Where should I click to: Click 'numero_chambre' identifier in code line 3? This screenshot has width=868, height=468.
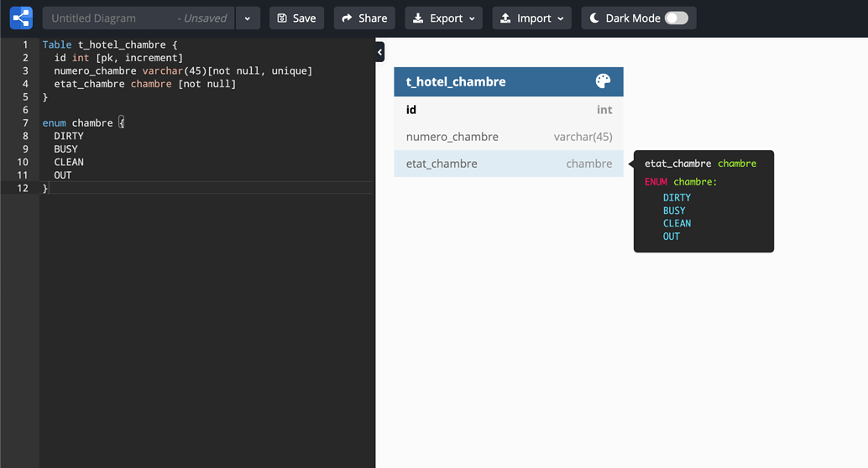95,70
